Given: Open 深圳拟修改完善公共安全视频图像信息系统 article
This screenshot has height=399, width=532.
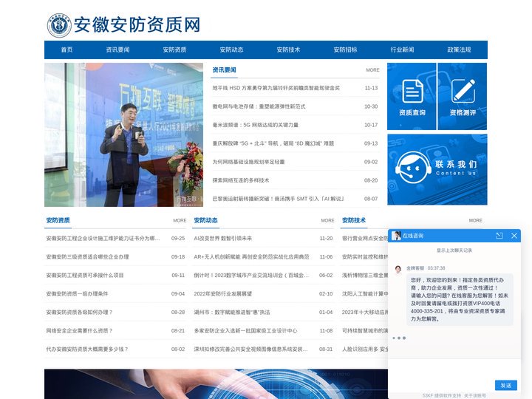Looking at the screenshot, I should [251, 349].
